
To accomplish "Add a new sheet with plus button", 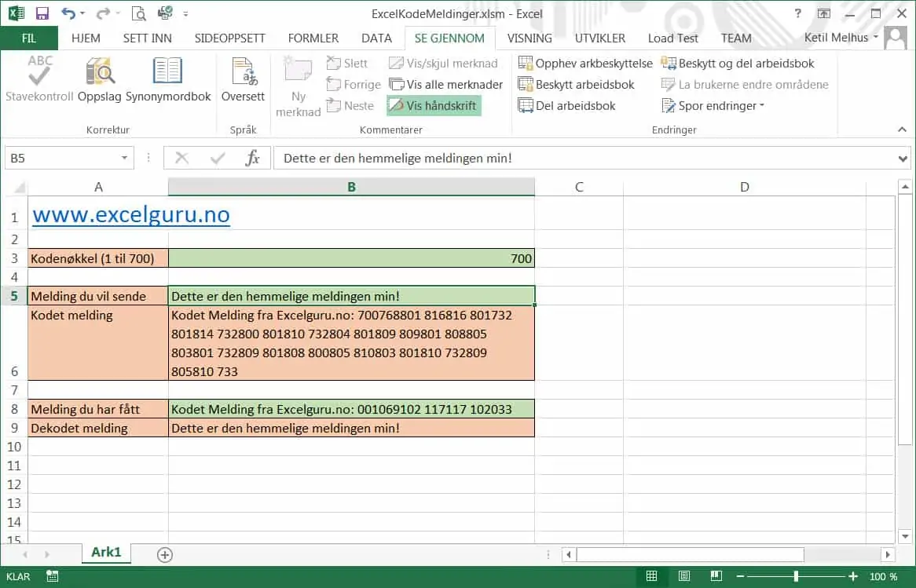I will pos(165,555).
